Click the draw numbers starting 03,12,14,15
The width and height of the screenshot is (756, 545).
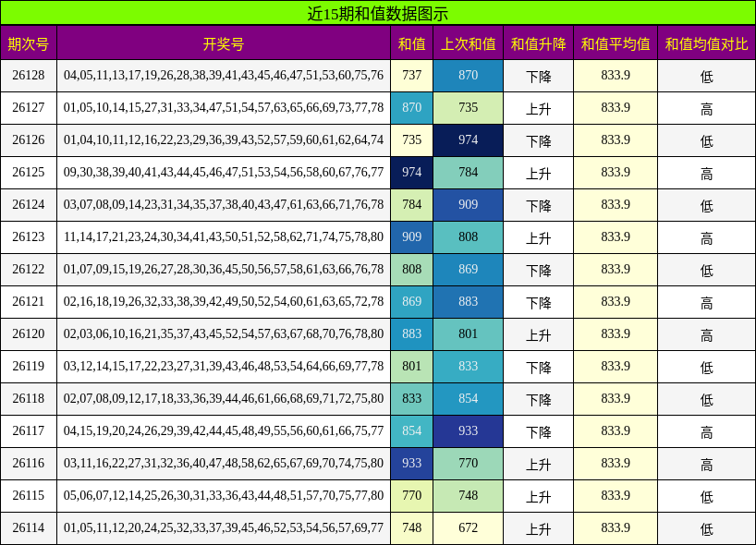tap(224, 366)
